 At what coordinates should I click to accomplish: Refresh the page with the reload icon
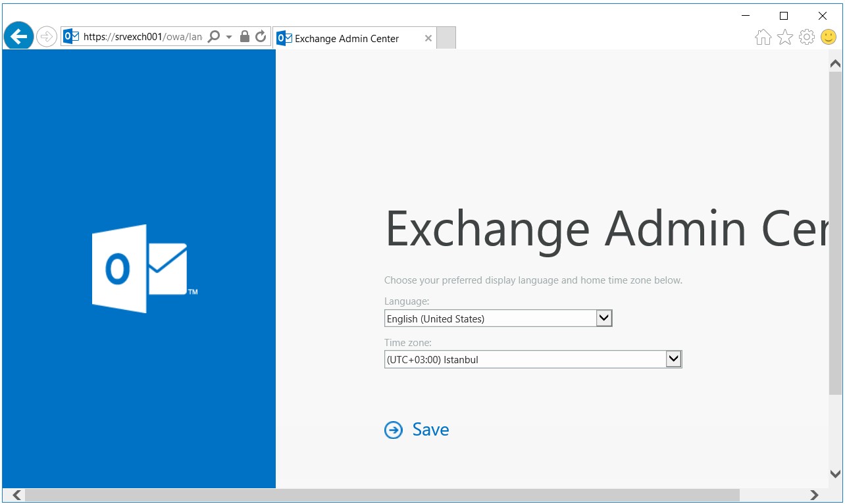click(x=261, y=37)
